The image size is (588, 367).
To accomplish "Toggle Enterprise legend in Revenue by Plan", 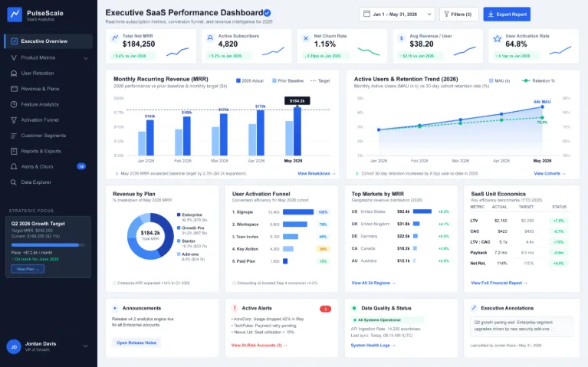I will coord(192,217).
